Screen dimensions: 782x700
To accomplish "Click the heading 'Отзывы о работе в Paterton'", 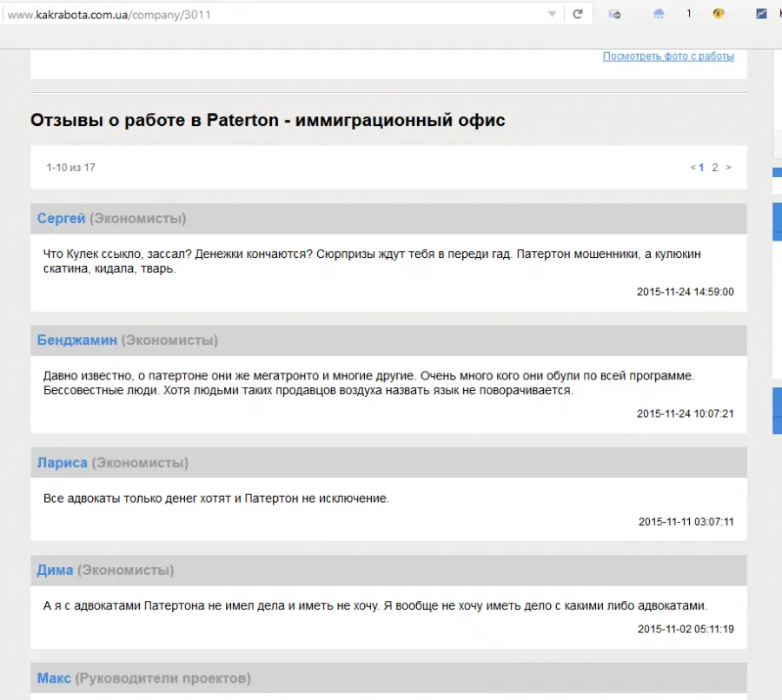I will 268,120.
